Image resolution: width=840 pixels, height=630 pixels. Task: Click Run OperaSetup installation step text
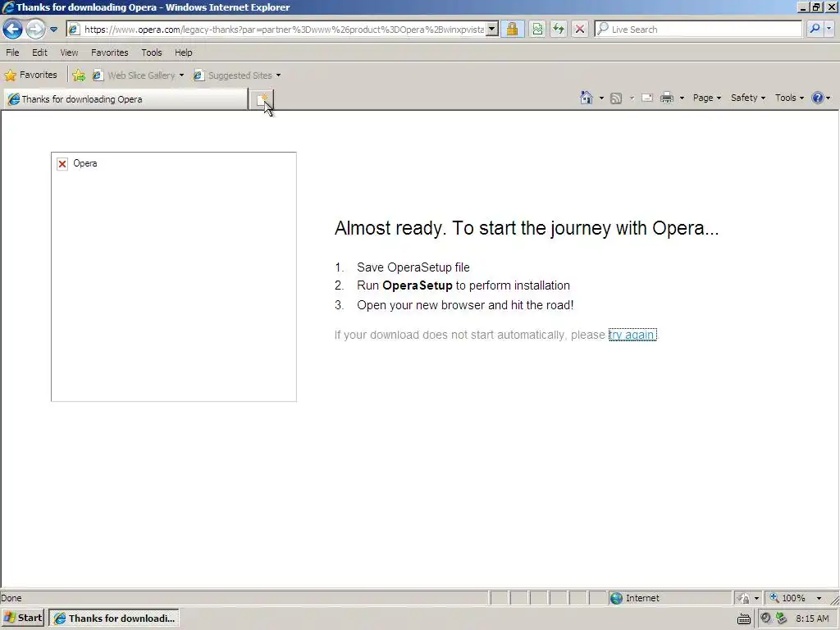point(463,285)
